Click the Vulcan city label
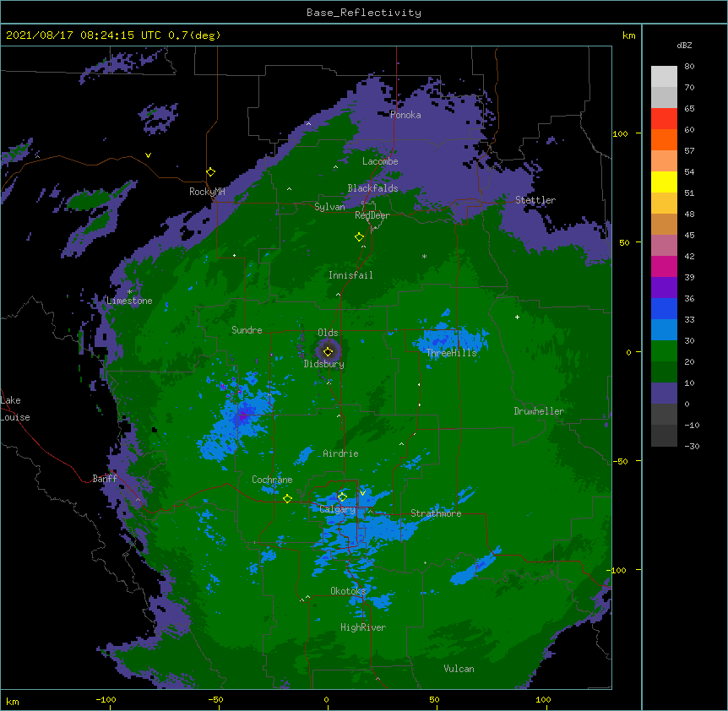 pyautogui.click(x=459, y=669)
